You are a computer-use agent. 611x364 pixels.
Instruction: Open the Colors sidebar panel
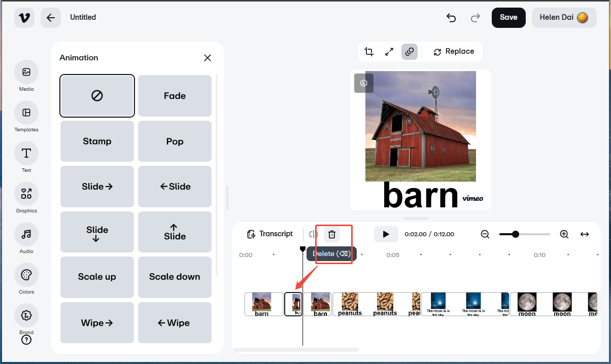pyautogui.click(x=26, y=279)
